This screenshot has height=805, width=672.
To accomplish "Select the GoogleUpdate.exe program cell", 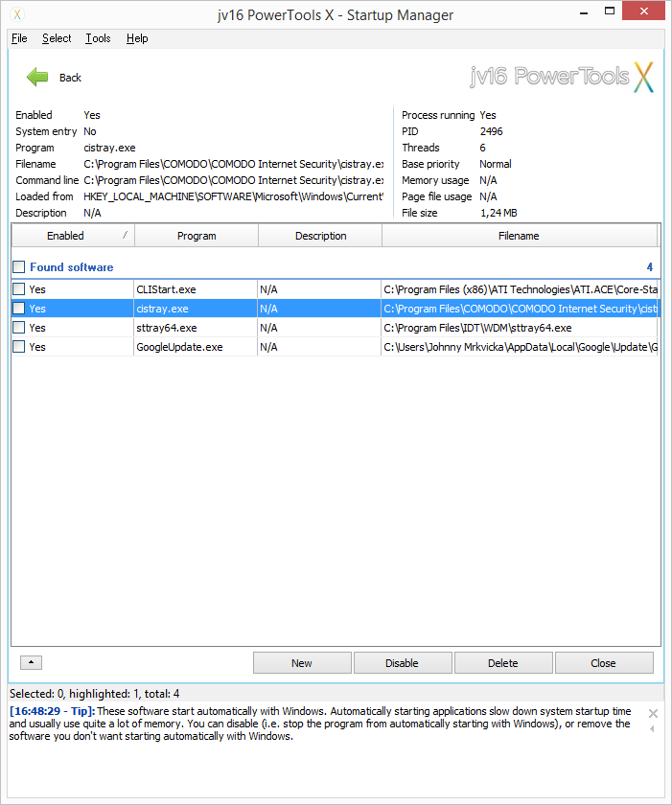I will [196, 347].
